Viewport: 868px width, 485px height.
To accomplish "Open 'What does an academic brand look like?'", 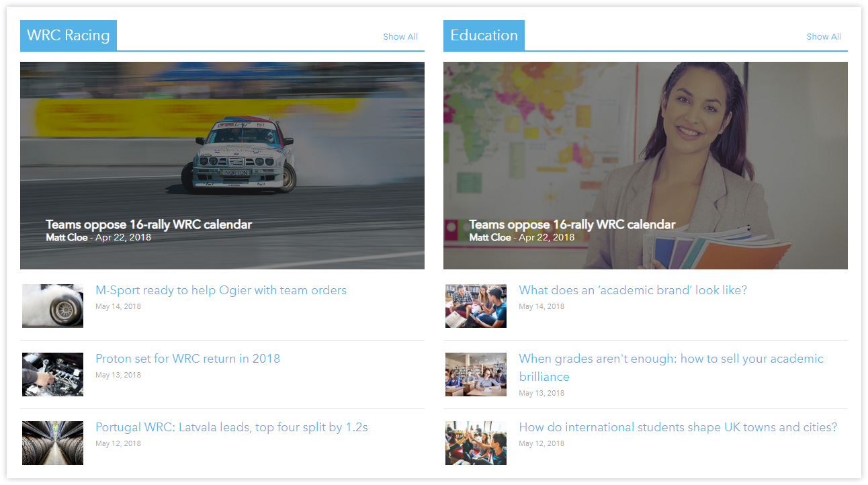I will click(633, 290).
